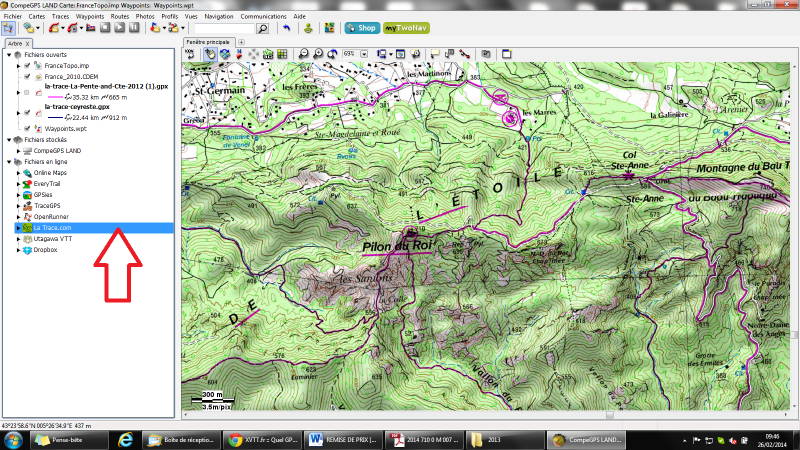Click the Shop button
This screenshot has height=450, width=800.
click(x=362, y=28)
